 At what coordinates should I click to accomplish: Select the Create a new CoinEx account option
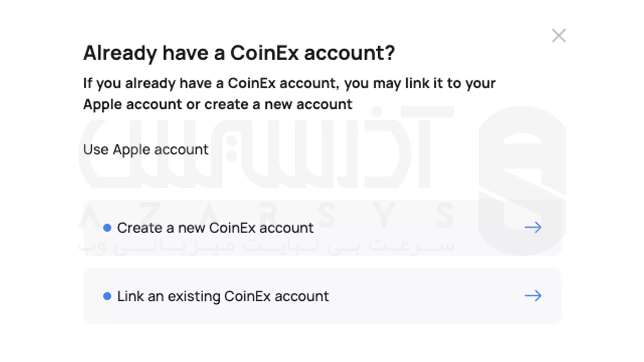(215, 228)
